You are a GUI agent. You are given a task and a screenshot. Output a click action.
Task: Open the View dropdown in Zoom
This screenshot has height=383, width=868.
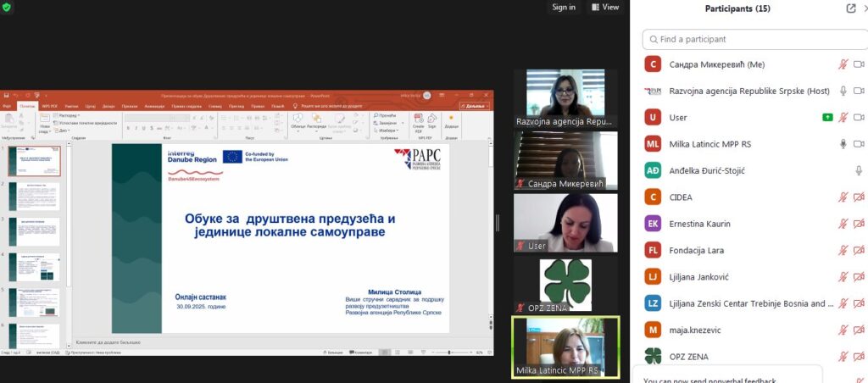(606, 7)
